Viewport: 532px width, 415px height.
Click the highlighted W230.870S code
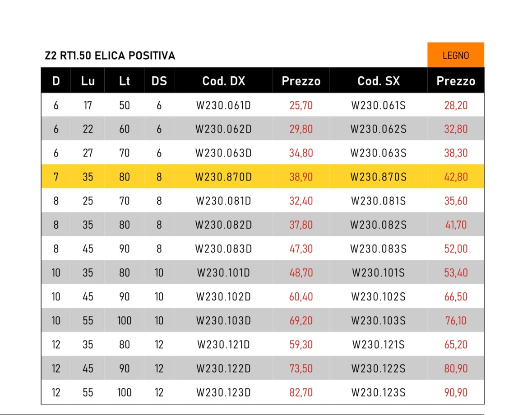point(378,177)
